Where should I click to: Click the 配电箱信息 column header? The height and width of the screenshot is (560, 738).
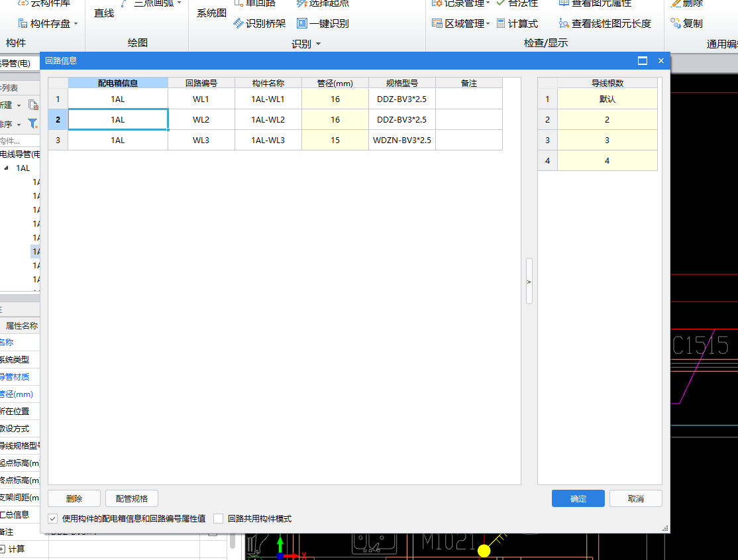(118, 83)
